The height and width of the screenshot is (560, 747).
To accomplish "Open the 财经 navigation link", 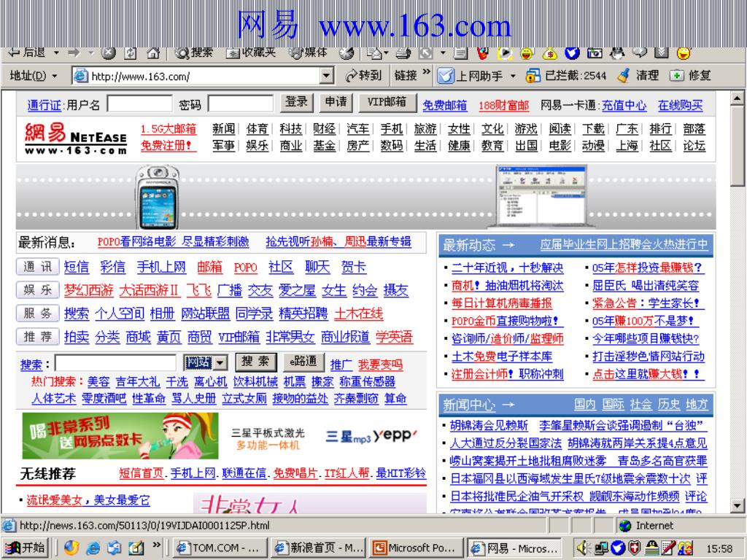I will pos(325,129).
